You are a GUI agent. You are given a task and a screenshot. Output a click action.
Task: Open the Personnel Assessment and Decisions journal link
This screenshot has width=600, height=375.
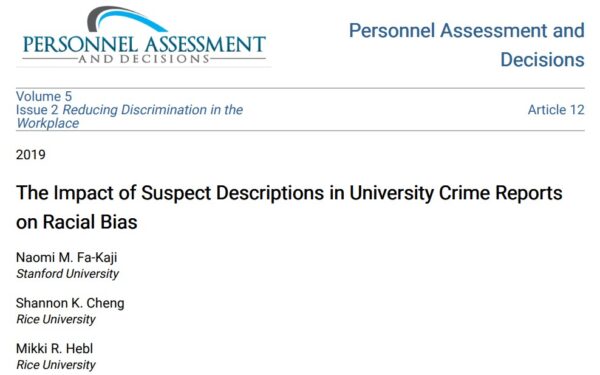click(466, 45)
